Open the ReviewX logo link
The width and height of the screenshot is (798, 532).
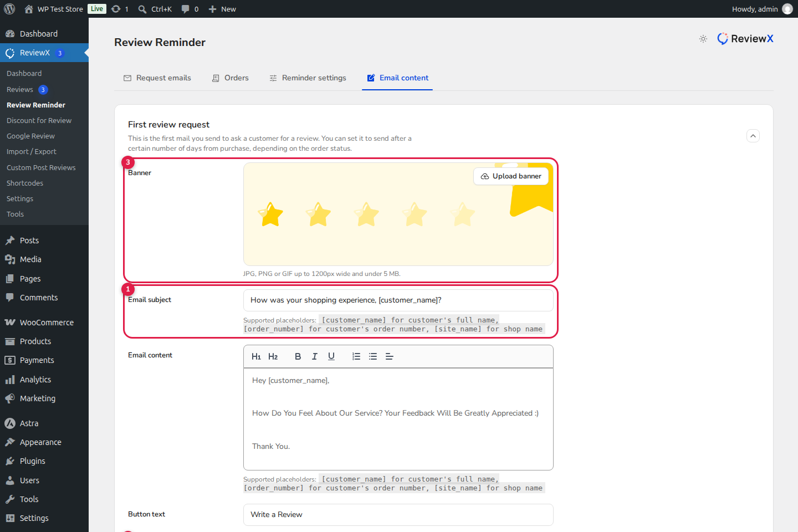click(x=745, y=39)
